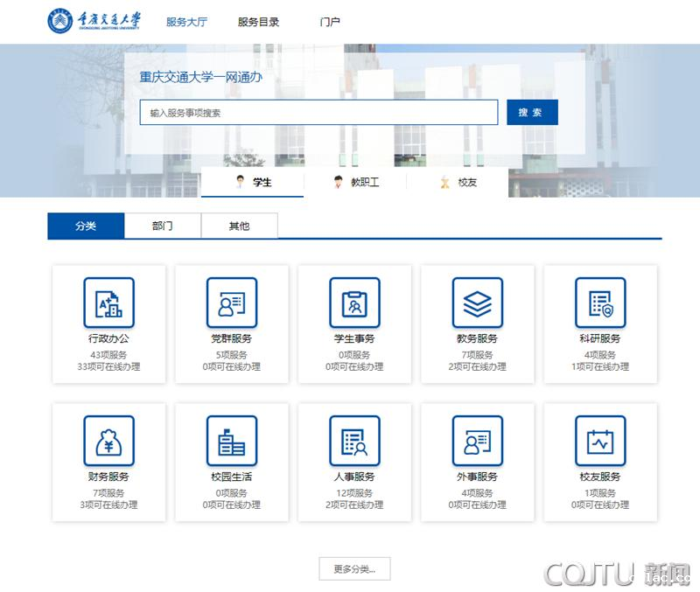The image size is (700, 592).
Task: Choose the 校友 role tab
Action: pos(458,182)
